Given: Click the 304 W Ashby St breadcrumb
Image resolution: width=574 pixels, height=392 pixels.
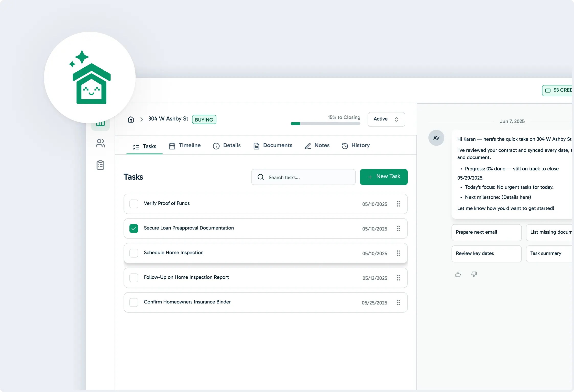Looking at the screenshot, I should coord(168,119).
